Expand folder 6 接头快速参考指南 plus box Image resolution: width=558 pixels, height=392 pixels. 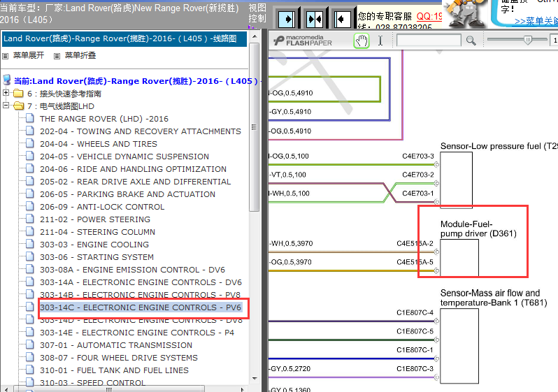pos(6,93)
